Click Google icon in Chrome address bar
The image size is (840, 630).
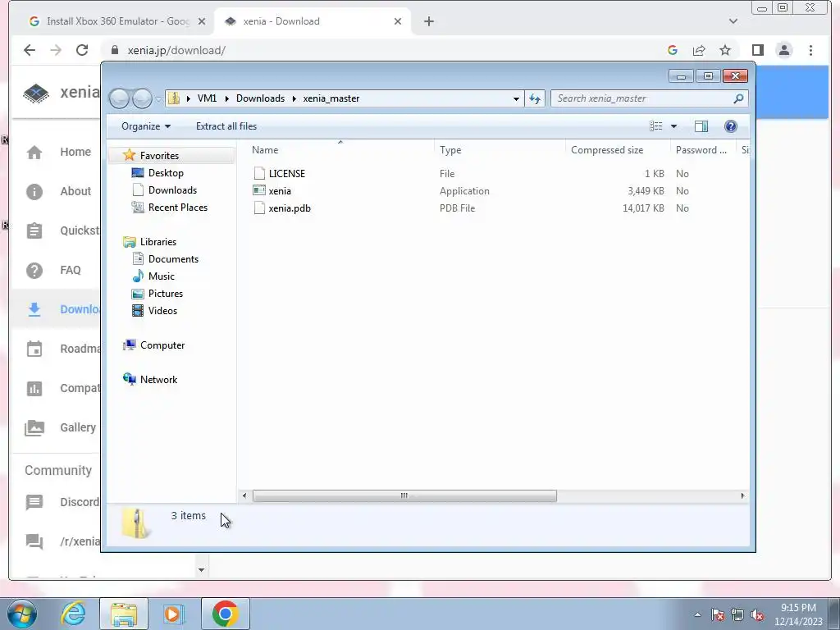pyautogui.click(x=673, y=50)
